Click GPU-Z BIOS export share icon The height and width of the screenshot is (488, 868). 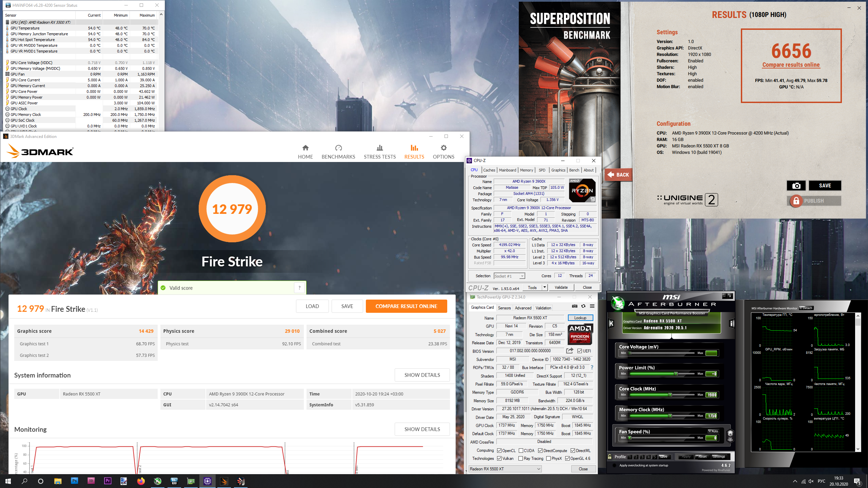[x=570, y=351]
